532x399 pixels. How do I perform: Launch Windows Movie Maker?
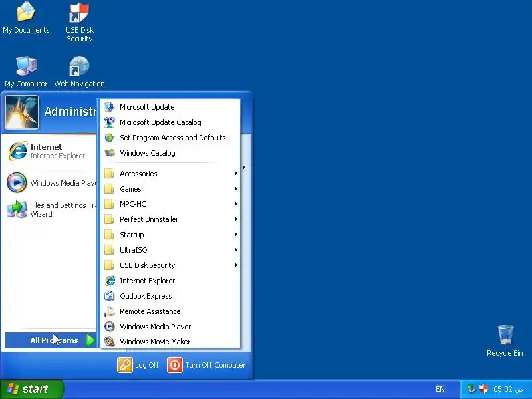tap(170, 341)
